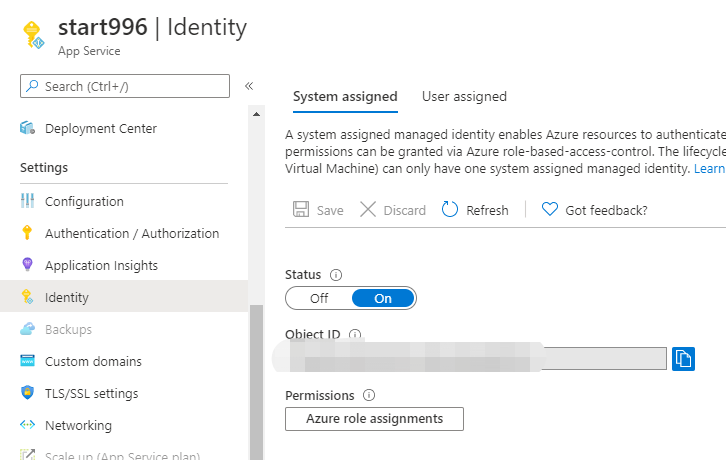Click the Object ID info icon
Viewport: 726px width, 460px height.
tap(355, 334)
